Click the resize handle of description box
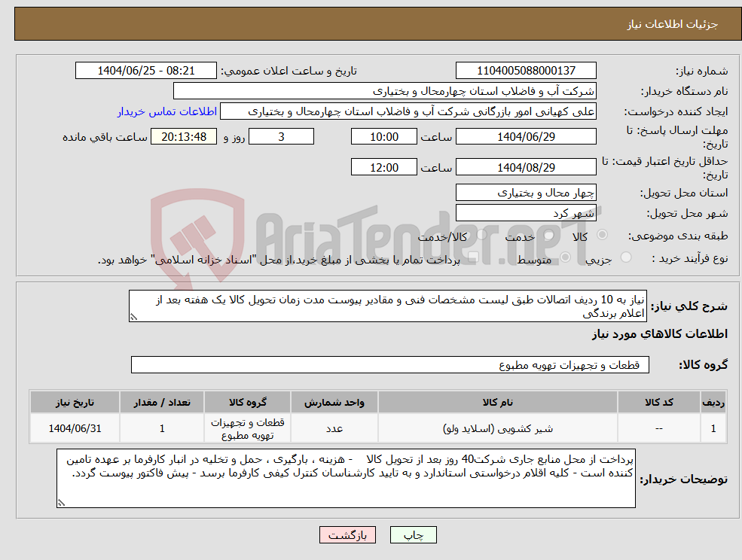The width and height of the screenshot is (742, 560). [133, 318]
